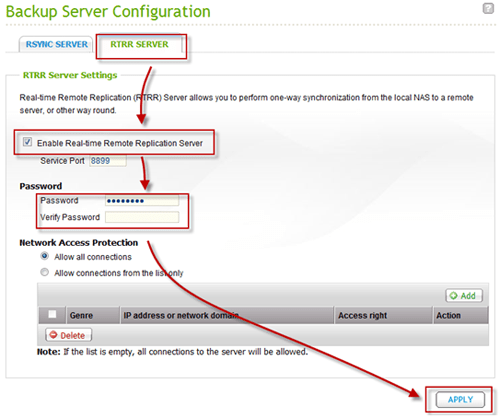
Task: Switch to the RSYNC SERVER tab
Action: (56, 44)
